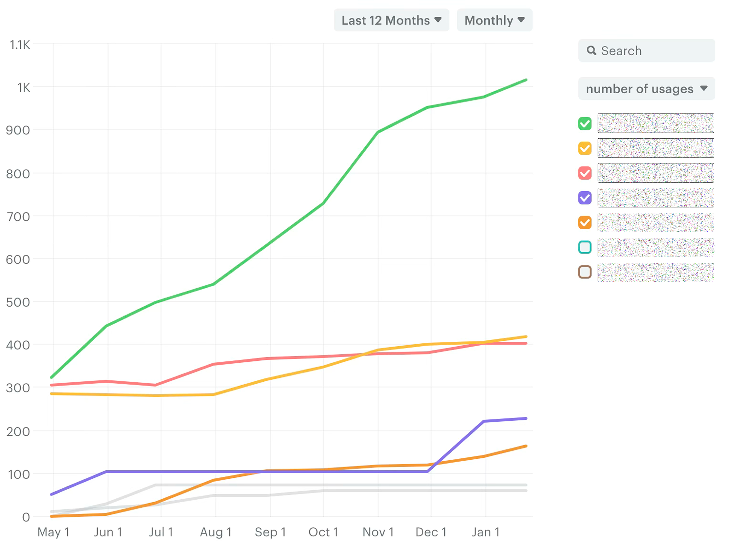
Task: Hide the orange series via checkbox
Action: click(x=585, y=223)
